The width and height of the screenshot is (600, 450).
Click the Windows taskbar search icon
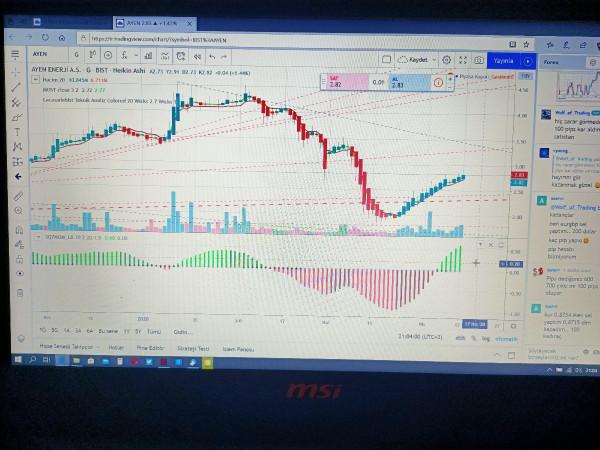click(33, 360)
